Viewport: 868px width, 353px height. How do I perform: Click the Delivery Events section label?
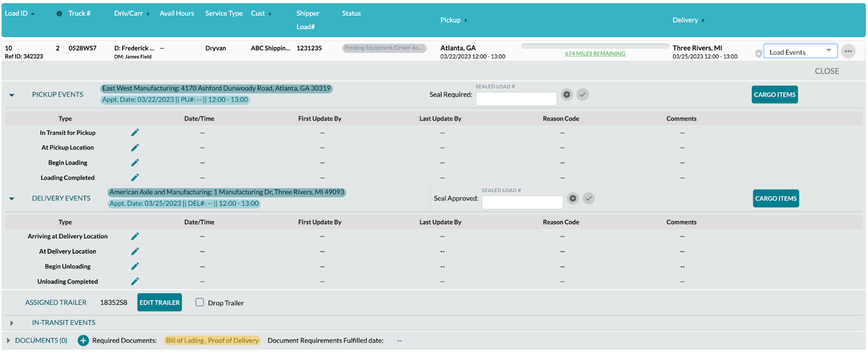pyautogui.click(x=61, y=198)
